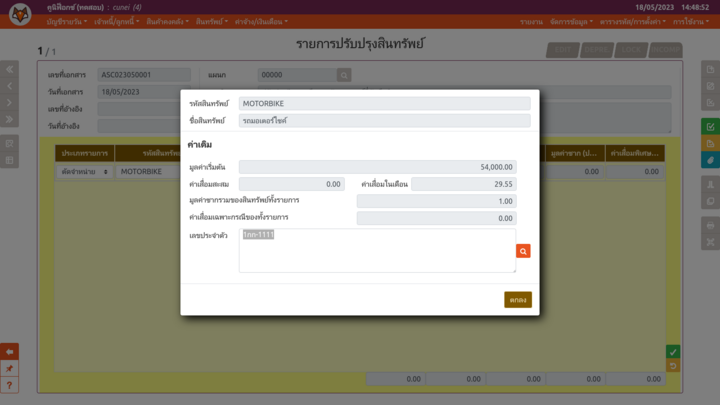Open the ตัดจำหน่าย type dropdown in table row
The width and height of the screenshot is (720, 405).
(84, 171)
